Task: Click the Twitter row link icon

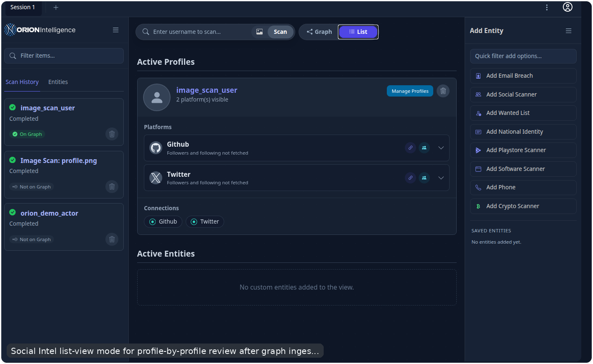Action: coord(411,178)
